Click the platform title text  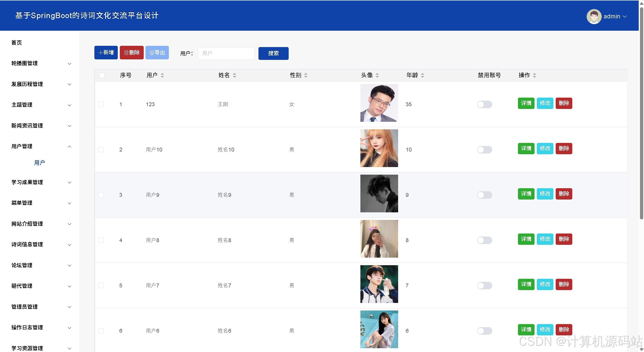tap(87, 16)
